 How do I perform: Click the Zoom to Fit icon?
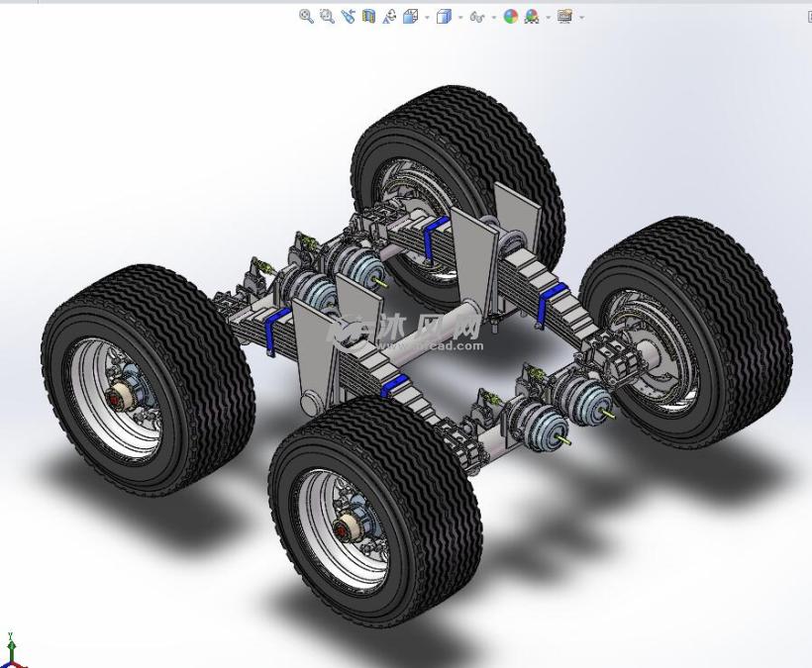pyautogui.click(x=306, y=16)
